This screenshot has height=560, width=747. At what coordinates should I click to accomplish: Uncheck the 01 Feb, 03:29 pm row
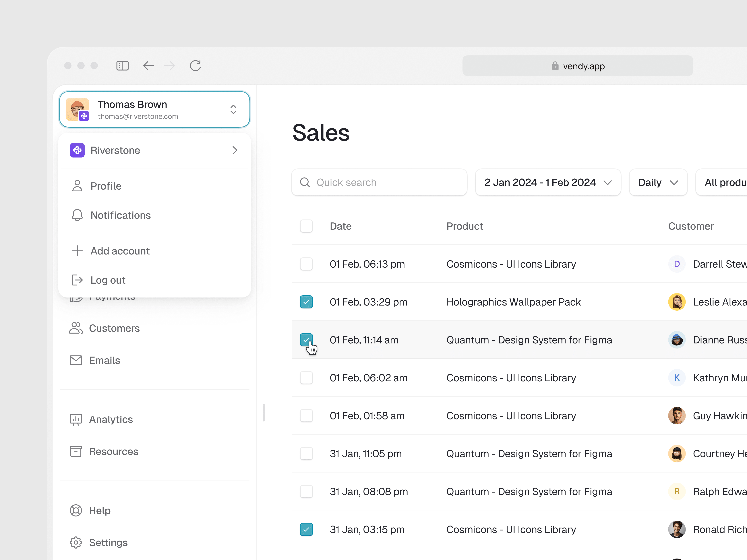[306, 302]
